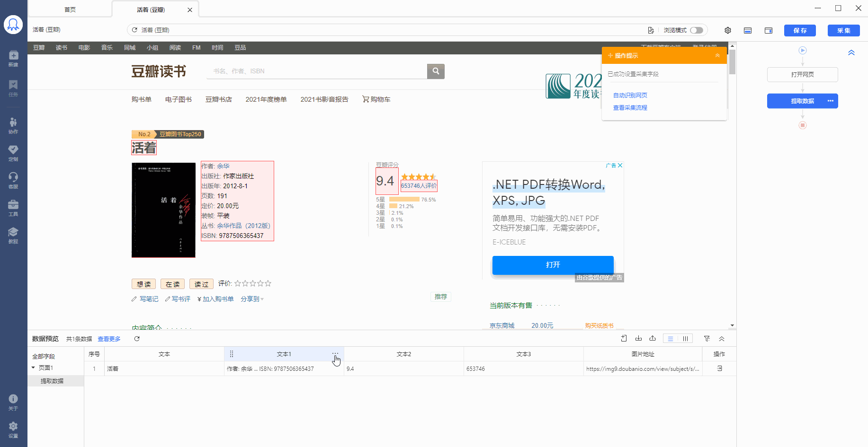Click the blue 打开 ad button
Screen dimensions: 868x447
553,265
